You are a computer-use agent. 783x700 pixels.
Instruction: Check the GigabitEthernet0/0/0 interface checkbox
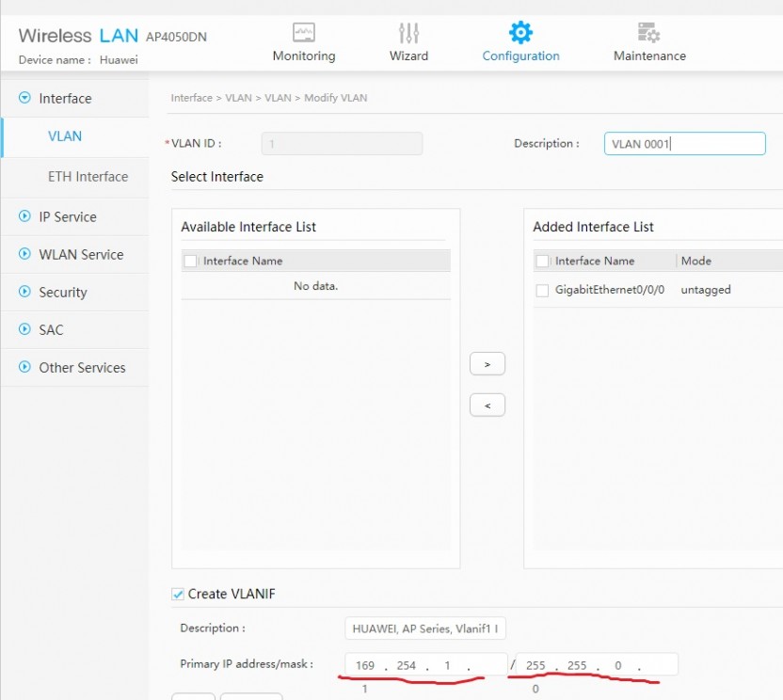coord(542,291)
